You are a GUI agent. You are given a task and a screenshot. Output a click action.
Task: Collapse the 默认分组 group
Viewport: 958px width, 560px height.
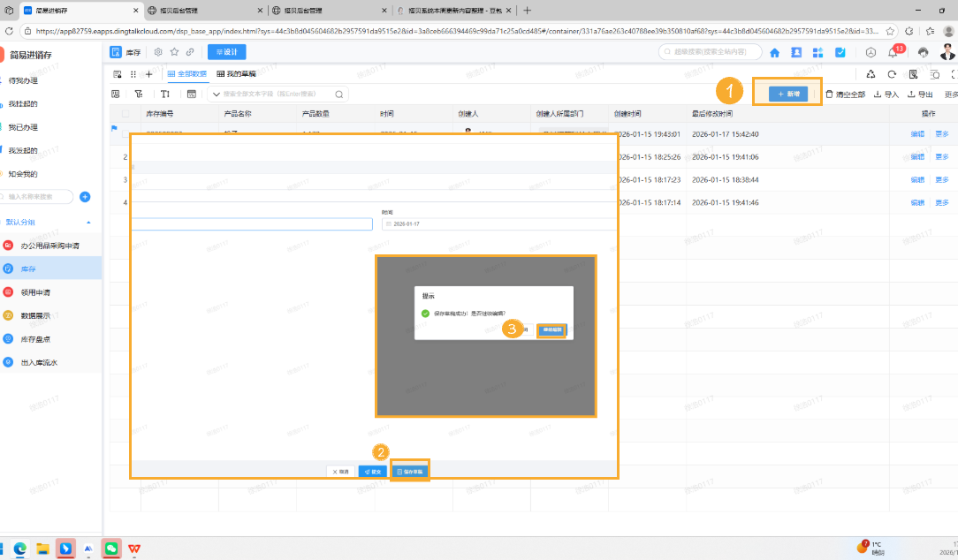point(87,222)
